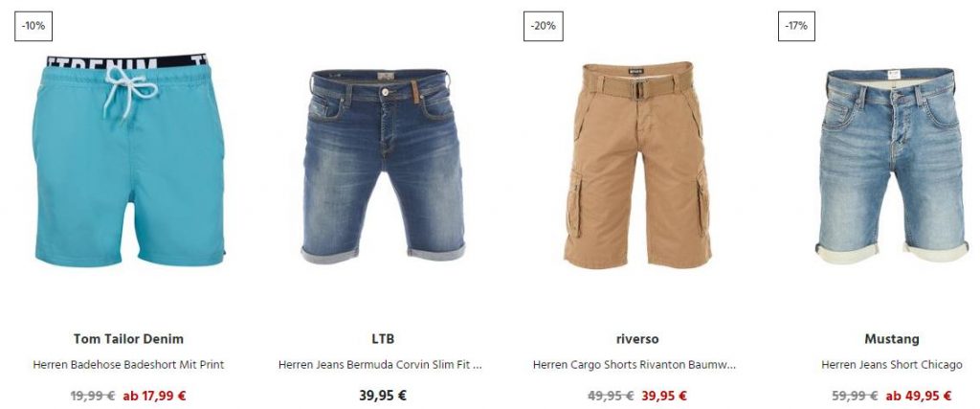Click the crossed-out 59,99 € original price

pos(855,396)
